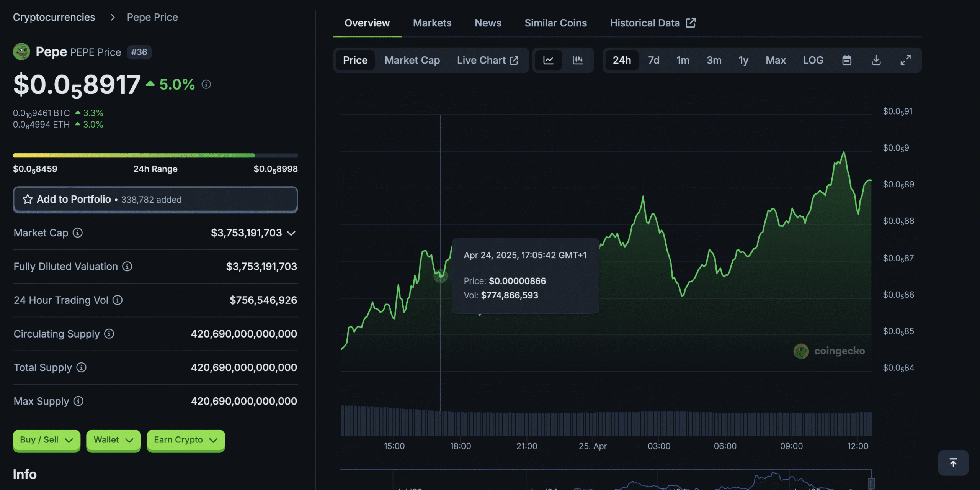980x490 pixels.
Task: Select the 24h time range
Action: click(x=622, y=60)
